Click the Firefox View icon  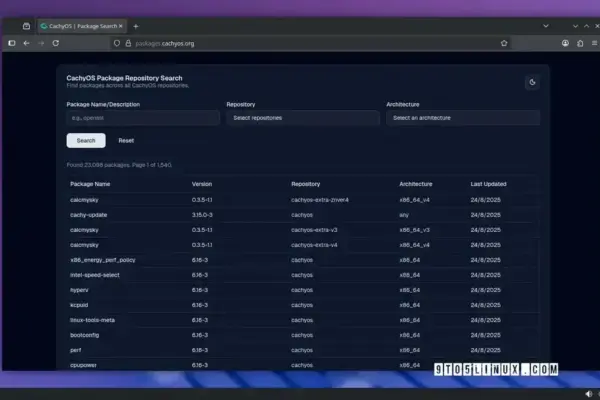coord(26,26)
